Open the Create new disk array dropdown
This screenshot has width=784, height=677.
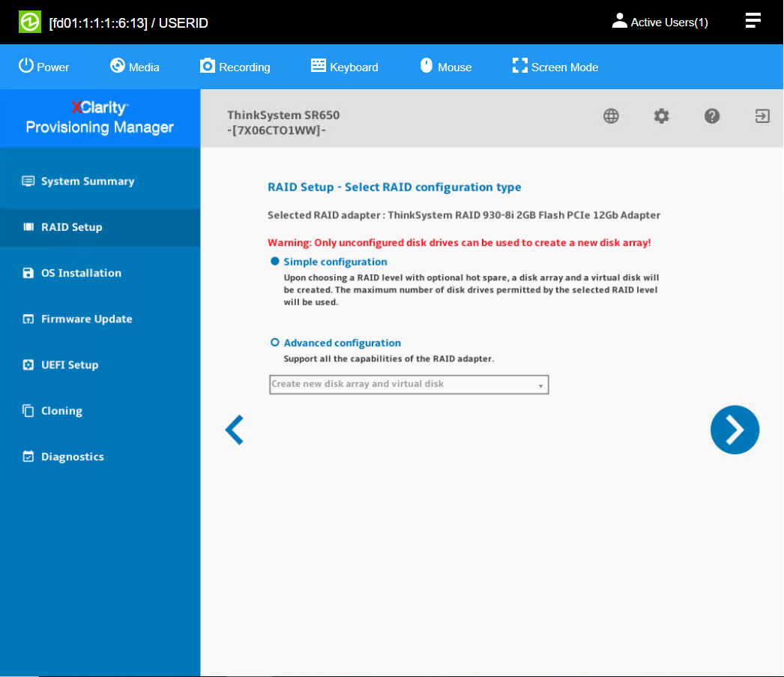[408, 385]
